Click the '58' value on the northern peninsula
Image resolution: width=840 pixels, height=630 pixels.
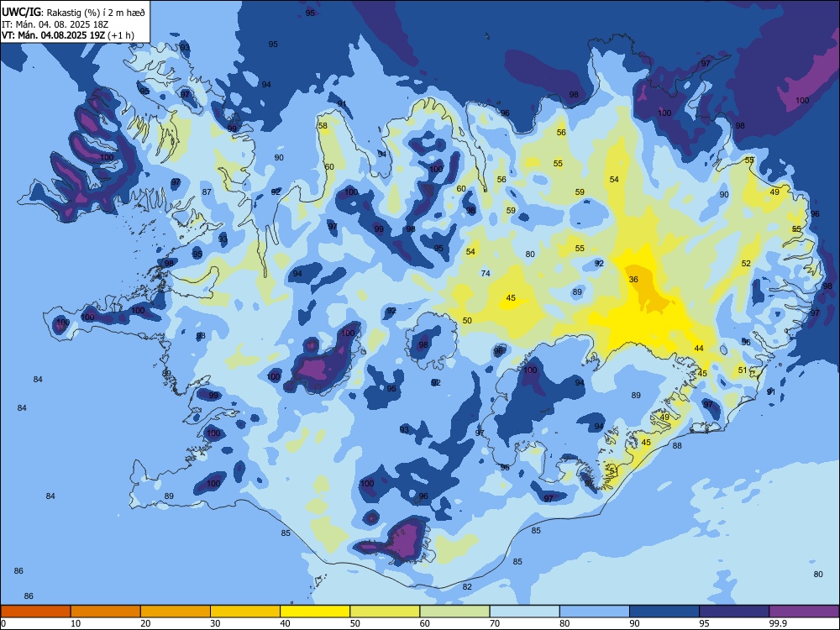pos(323,126)
